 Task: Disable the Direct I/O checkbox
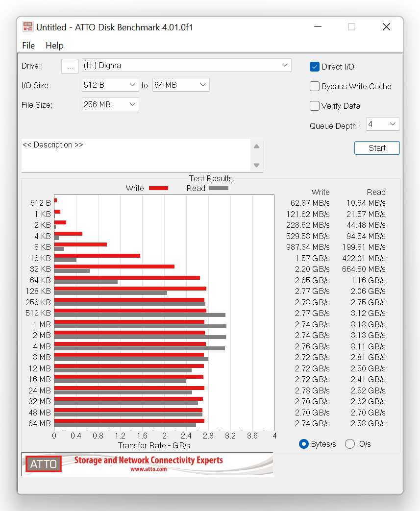click(315, 67)
